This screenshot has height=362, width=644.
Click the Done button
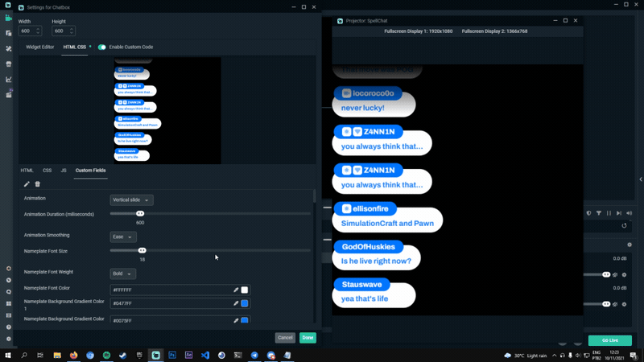[x=308, y=338]
